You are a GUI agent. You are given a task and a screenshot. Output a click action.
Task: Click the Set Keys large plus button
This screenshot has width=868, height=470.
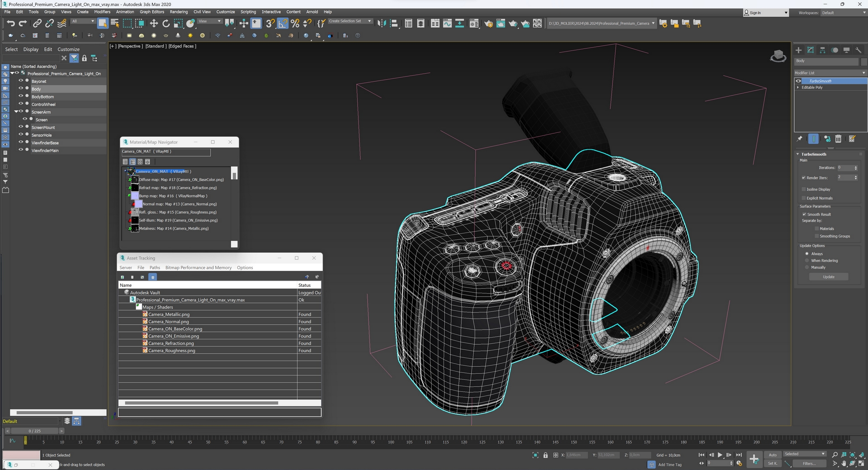754,459
